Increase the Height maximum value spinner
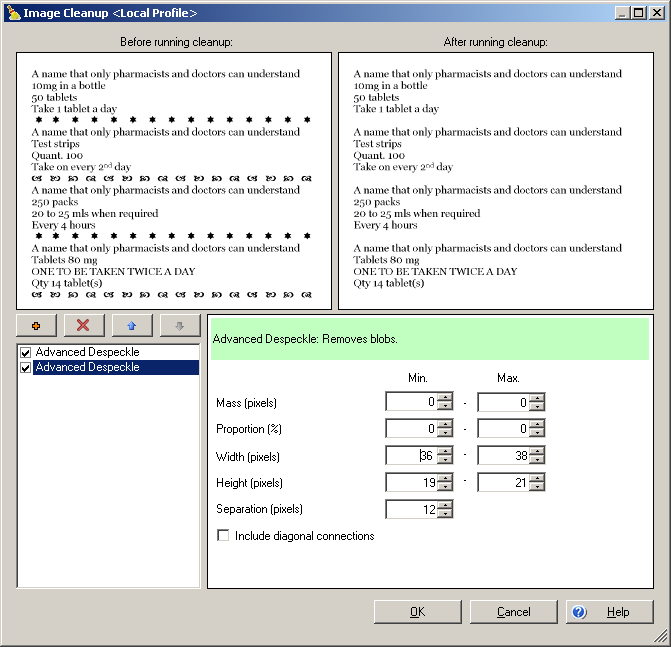Image resolution: width=671 pixels, height=647 pixels. pos(537,478)
